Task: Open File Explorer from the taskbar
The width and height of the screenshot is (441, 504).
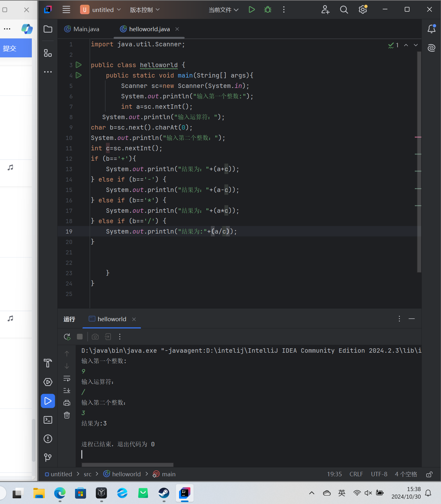Action: tap(39, 493)
